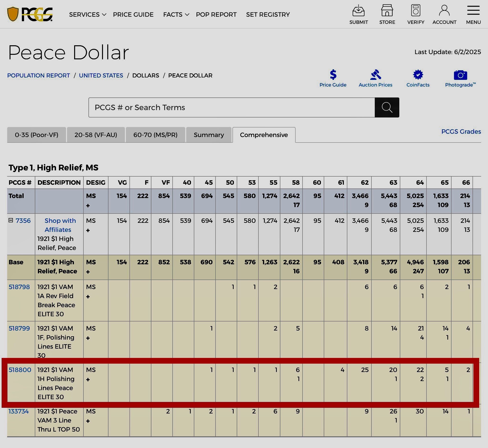The height and width of the screenshot is (448, 488).
Task: Click the Last Update date text
Action: 447,52
